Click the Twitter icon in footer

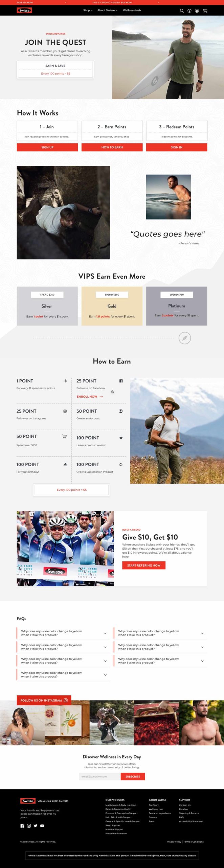coord(36,826)
